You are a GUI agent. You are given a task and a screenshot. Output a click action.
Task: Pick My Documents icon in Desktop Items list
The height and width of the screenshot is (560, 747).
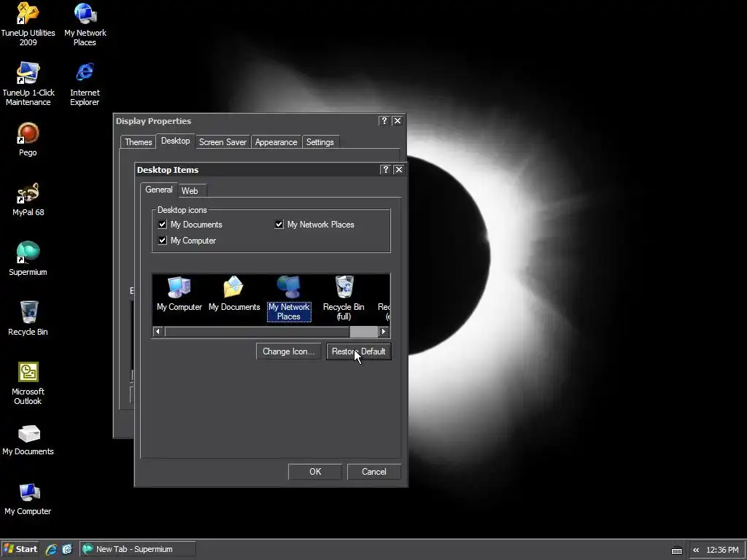(234, 294)
